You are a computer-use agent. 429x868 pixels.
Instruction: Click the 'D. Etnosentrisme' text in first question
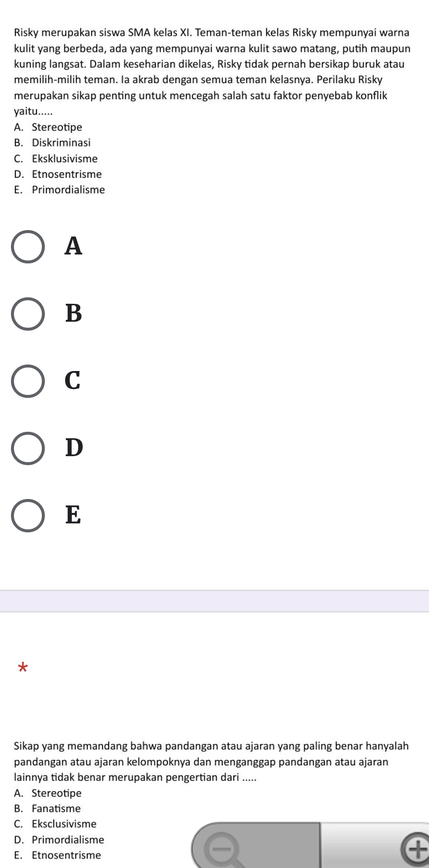[x=58, y=174]
